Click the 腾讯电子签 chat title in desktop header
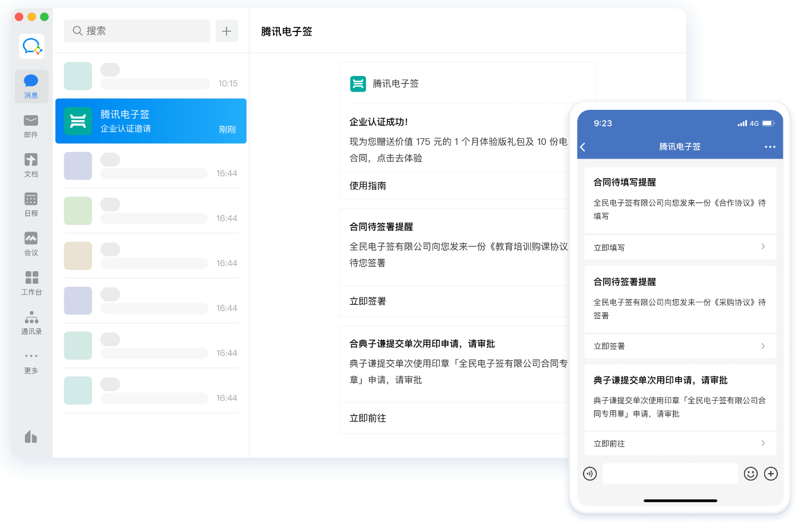This screenshot has width=804, height=532. click(x=286, y=31)
